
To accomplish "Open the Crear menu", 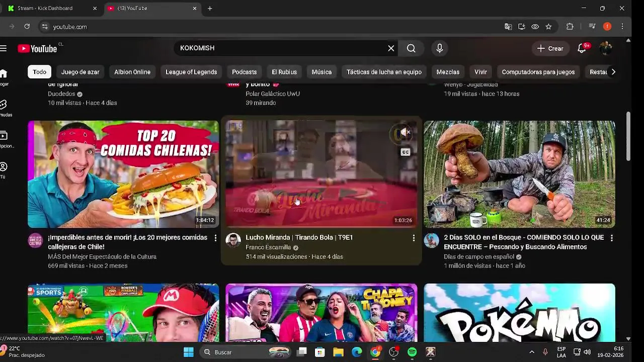I will click(x=550, y=48).
